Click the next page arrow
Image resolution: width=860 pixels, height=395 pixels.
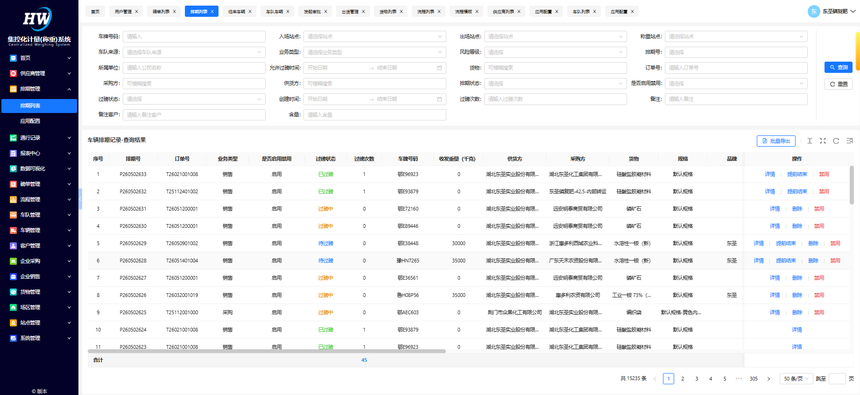click(x=768, y=379)
